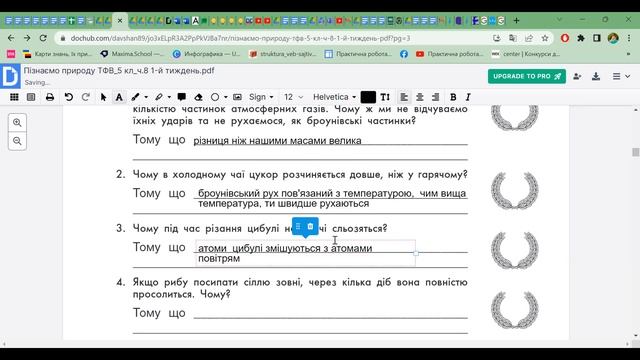The height and width of the screenshot is (360, 640).
Task: Open the 'center | Конкурси' bookmark
Action: [x=526, y=54]
